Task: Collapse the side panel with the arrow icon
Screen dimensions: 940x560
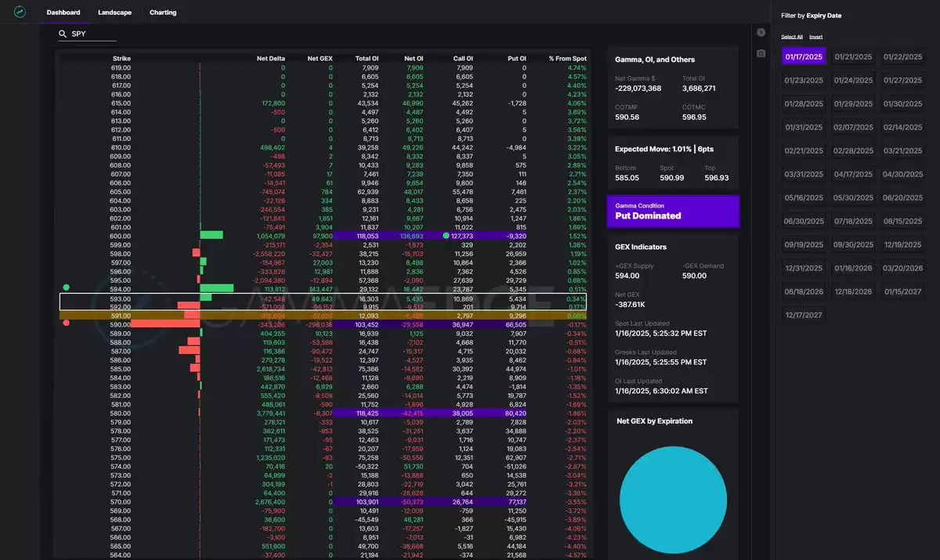Action: click(761, 32)
